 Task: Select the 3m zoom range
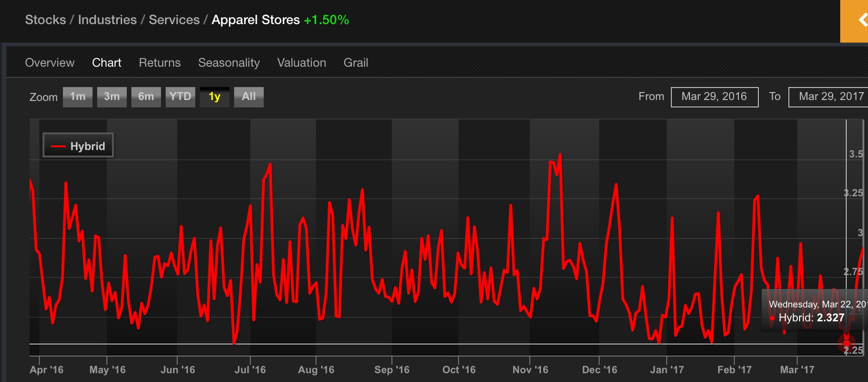point(112,97)
